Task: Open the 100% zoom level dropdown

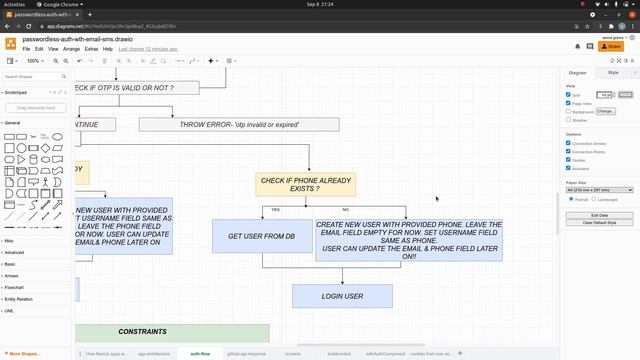Action: 35,61
